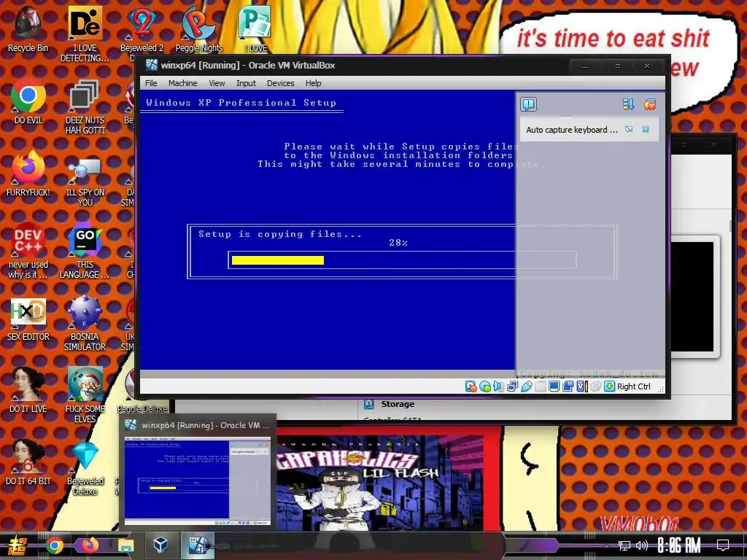Select the DEEZ NUTS HAH GOTTI shortcut

[85, 106]
